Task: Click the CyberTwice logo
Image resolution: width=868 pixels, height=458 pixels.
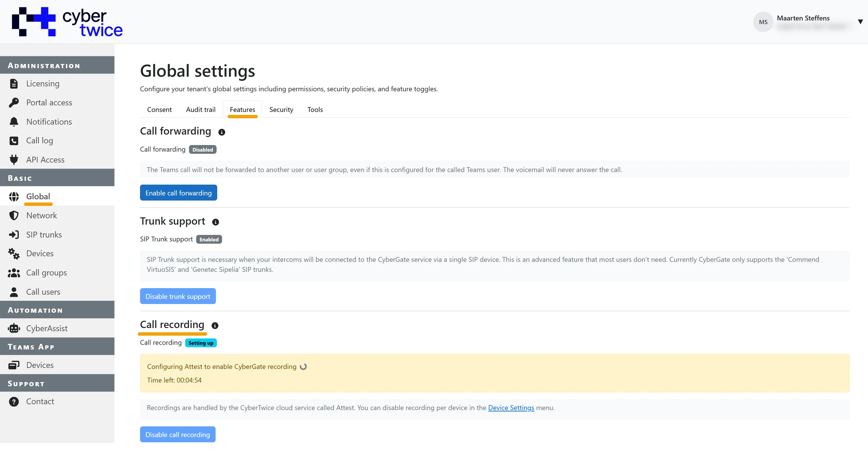Action: [67, 22]
